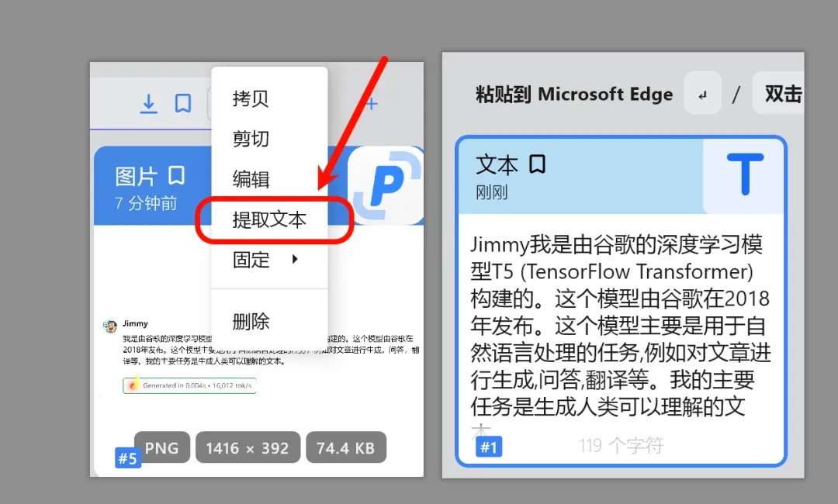Viewport: 838px width, 504px height.
Task: Click the Enter key shortcut button
Action: coord(703,95)
